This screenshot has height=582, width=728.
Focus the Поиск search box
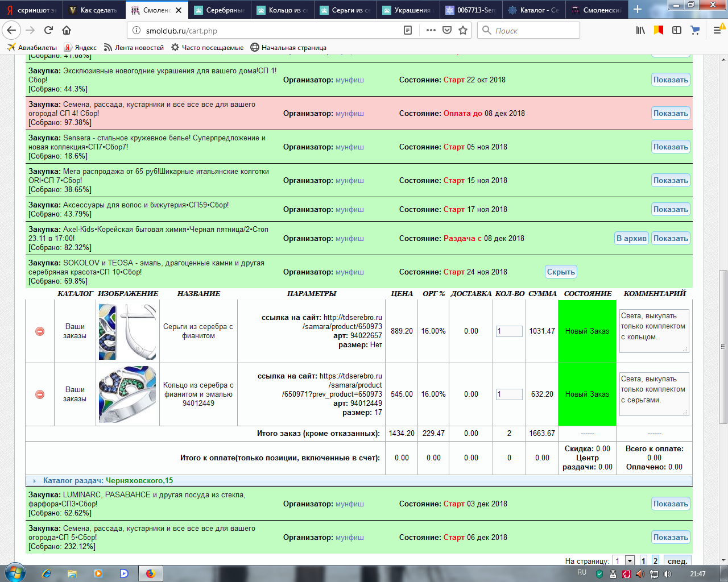[x=529, y=30]
